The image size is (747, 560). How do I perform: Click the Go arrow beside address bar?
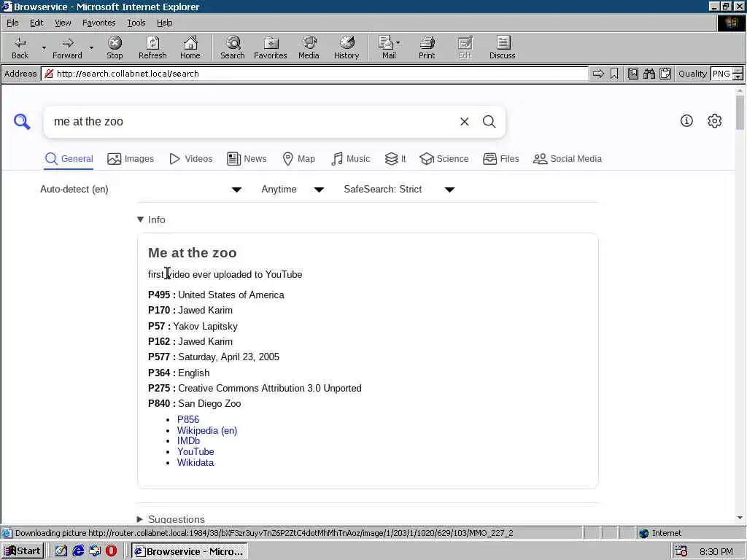coord(598,74)
